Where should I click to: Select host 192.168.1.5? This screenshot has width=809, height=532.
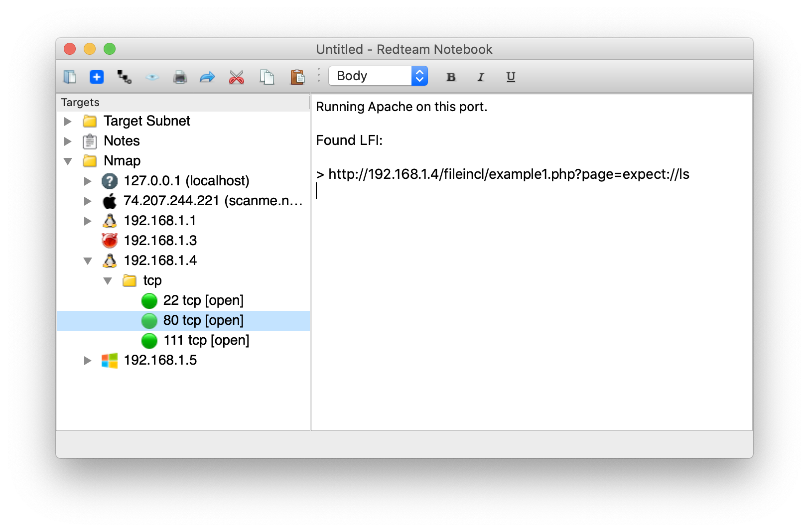[x=160, y=360]
